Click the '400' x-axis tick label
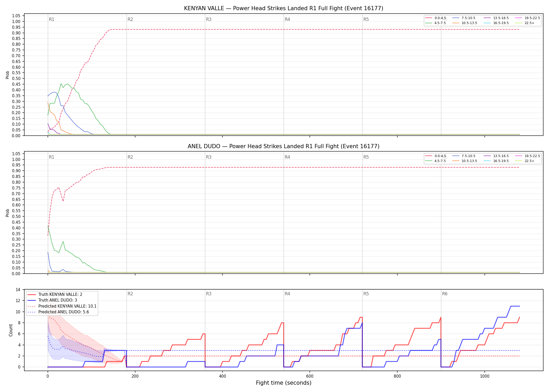Screen dimensions: 549x392 coord(222,376)
